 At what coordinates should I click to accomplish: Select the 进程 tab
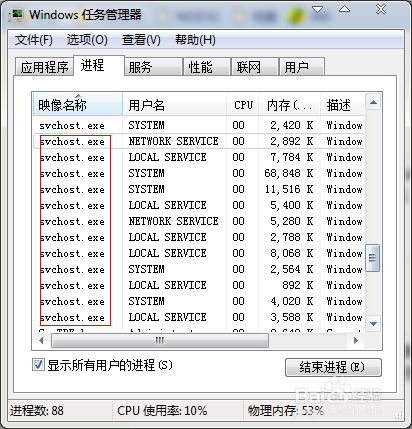click(x=99, y=66)
